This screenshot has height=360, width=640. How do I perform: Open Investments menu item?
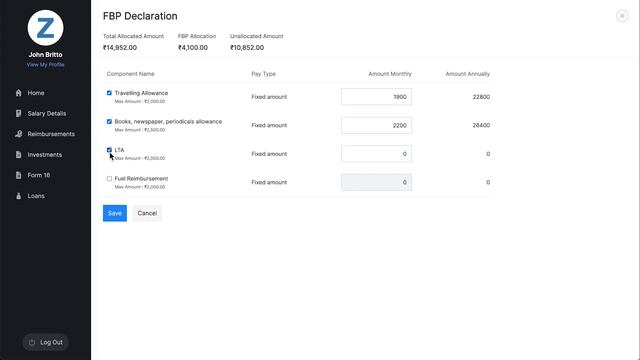(45, 155)
